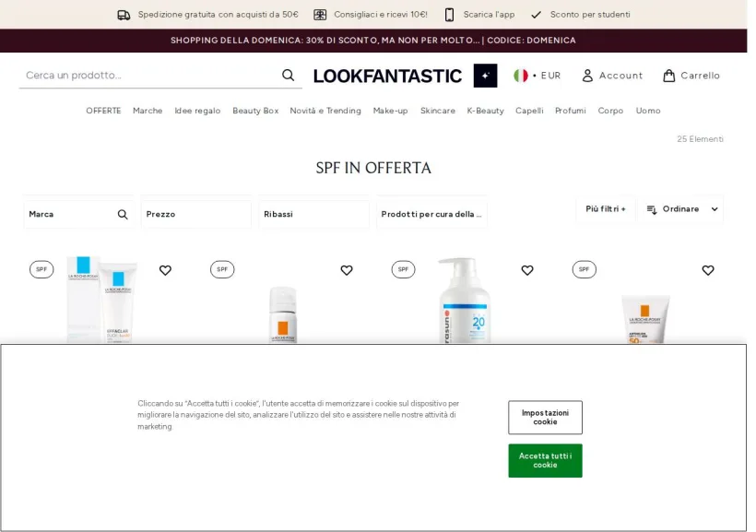Viewport: 756px width, 532px height.
Task: Open the Idee regalo menu
Action: [x=197, y=111]
